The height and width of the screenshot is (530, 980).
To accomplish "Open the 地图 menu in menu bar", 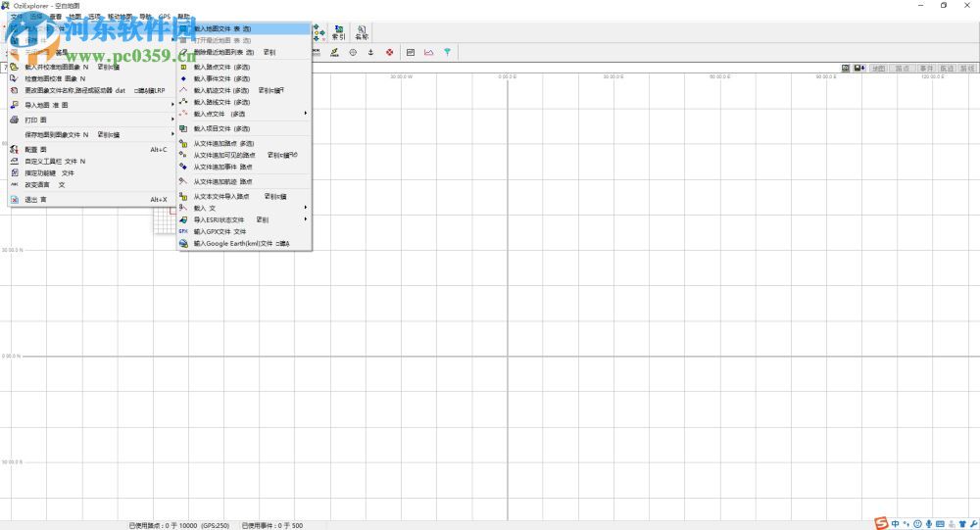I will (x=75, y=17).
